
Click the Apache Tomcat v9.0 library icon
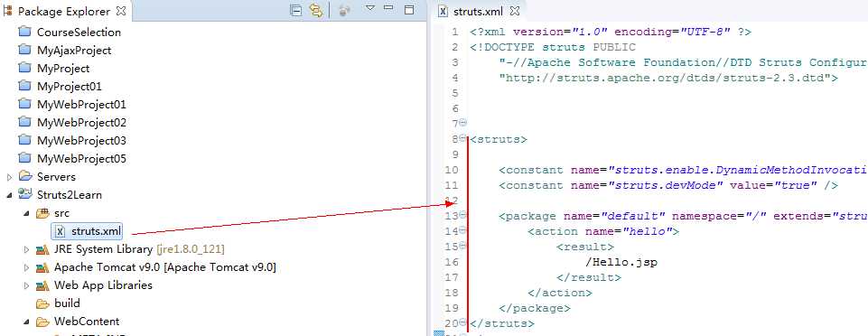click(42, 267)
